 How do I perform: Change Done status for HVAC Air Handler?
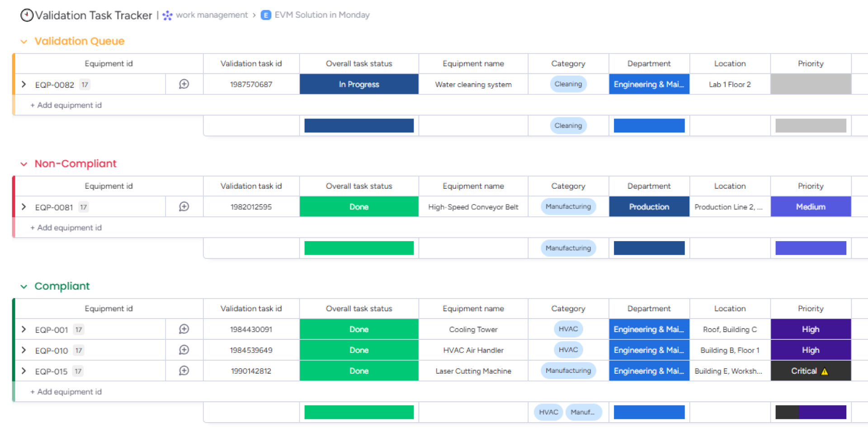coord(359,350)
